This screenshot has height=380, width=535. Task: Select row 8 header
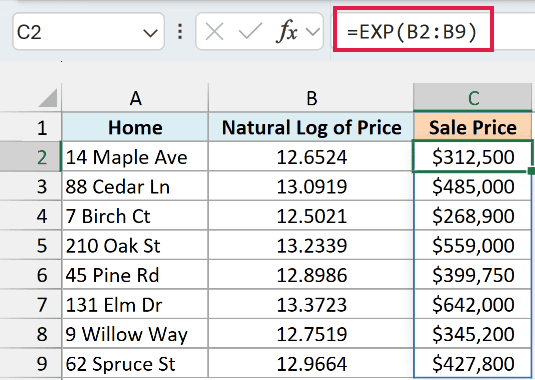[x=31, y=334]
